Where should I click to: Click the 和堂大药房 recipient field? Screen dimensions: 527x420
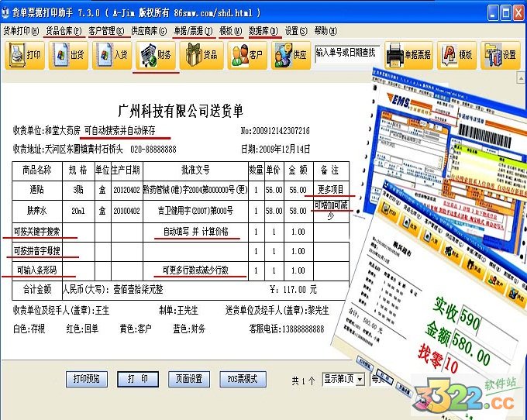pos(63,130)
